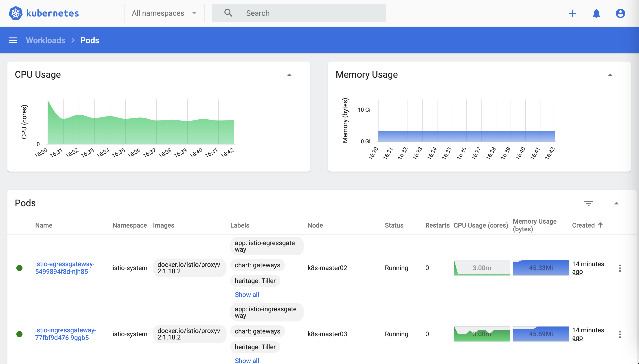The width and height of the screenshot is (639, 364).
Task: Click the Pods filter icon
Action: pos(588,203)
